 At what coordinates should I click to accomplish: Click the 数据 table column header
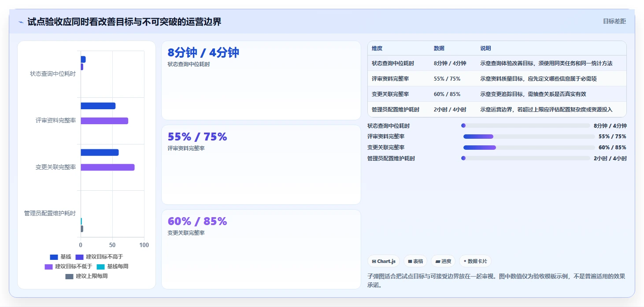coord(439,48)
